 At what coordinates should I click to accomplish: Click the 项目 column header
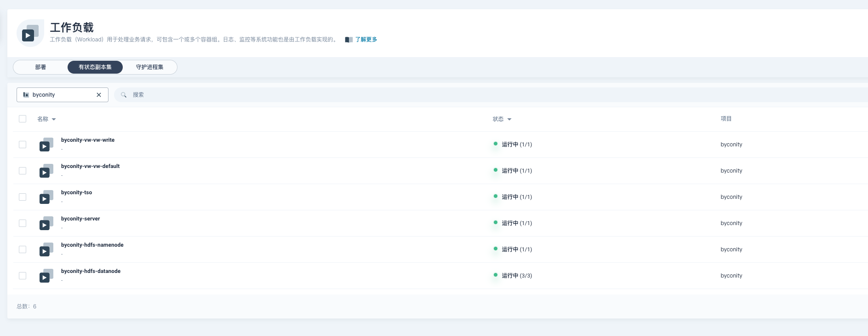tap(726, 119)
